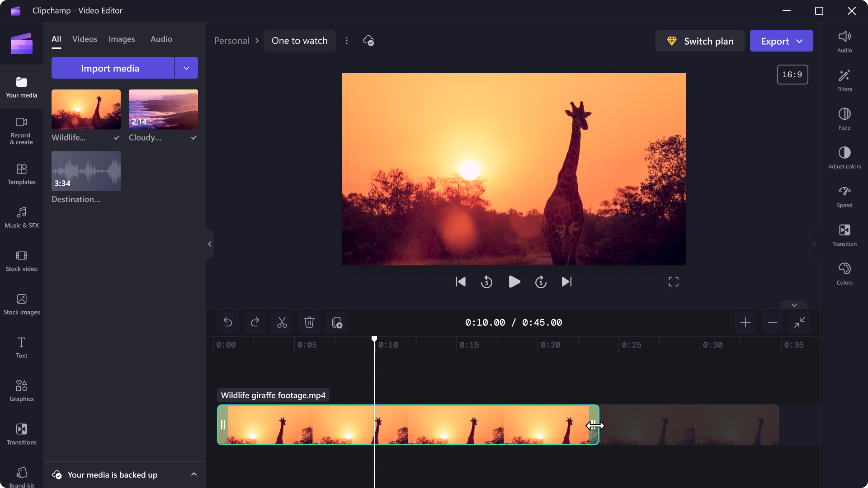
Task: Switch to the Images tab
Action: click(122, 39)
